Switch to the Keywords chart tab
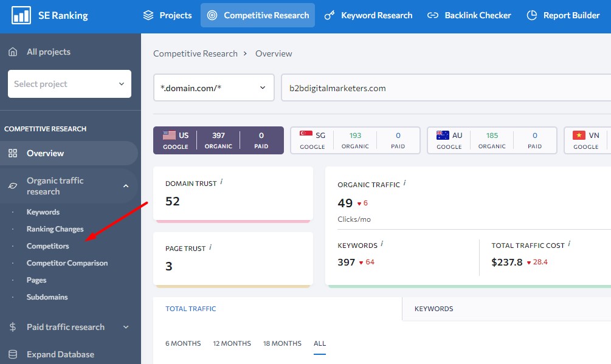The width and height of the screenshot is (611, 364). tap(433, 309)
